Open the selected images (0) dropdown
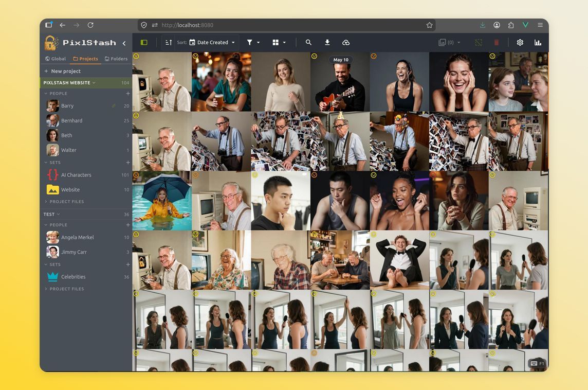588x390 pixels. click(x=449, y=42)
